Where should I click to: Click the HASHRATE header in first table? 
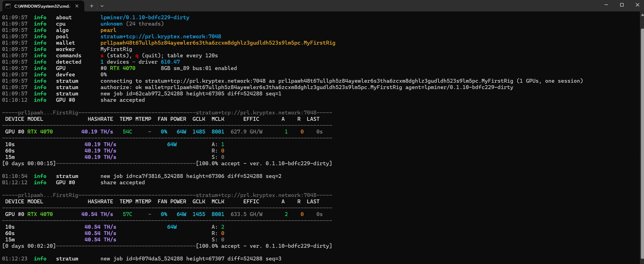pyautogui.click(x=100, y=119)
